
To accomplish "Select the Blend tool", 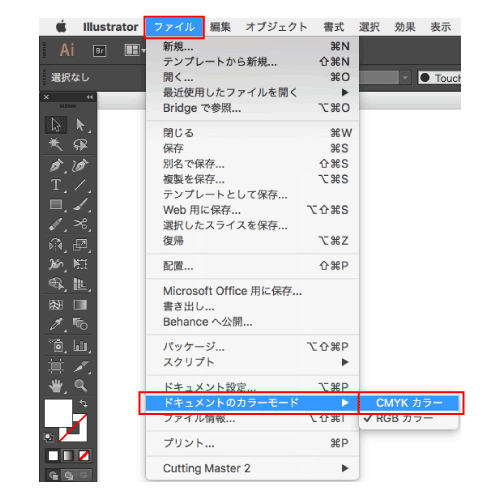I will (80, 324).
